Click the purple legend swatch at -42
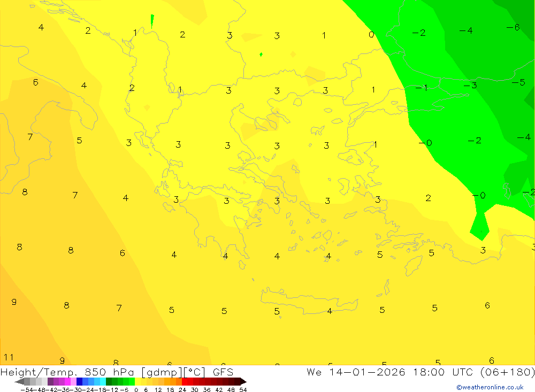The height and width of the screenshot is (392, 535). tap(50, 382)
